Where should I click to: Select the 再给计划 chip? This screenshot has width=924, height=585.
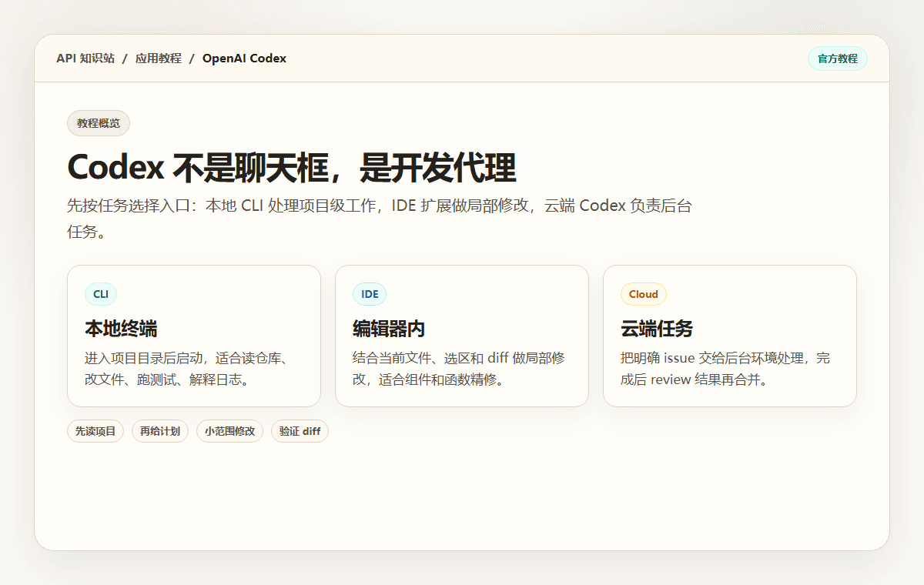(160, 431)
